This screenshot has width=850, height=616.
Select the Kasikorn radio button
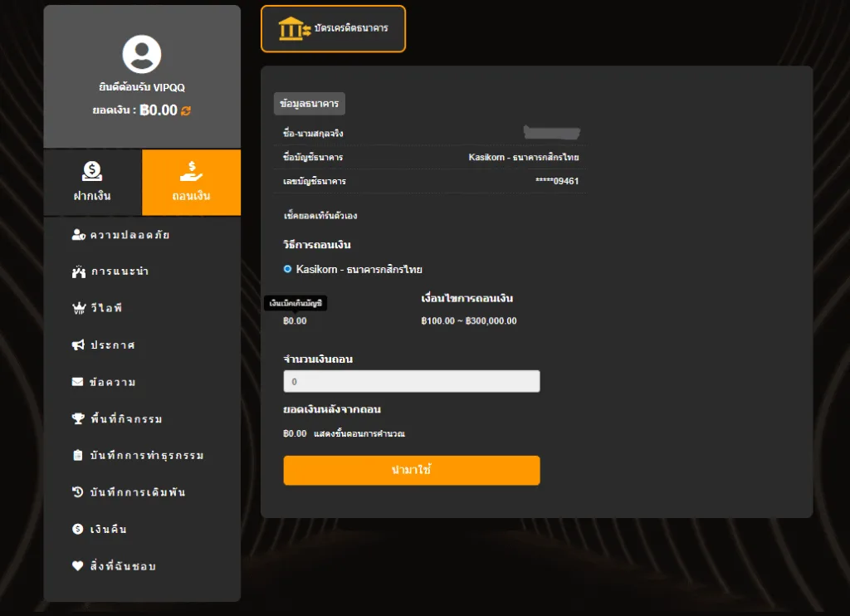point(287,269)
